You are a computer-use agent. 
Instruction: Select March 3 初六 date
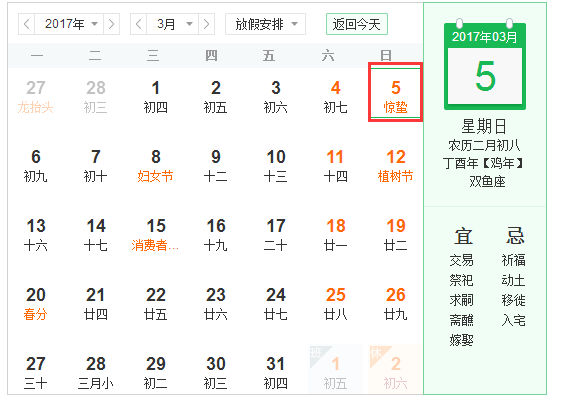click(276, 97)
